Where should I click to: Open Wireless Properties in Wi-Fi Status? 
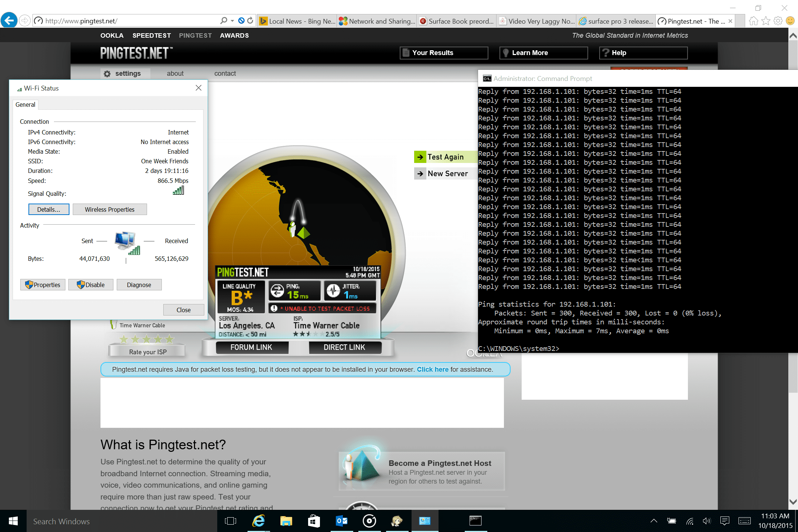[x=110, y=209]
